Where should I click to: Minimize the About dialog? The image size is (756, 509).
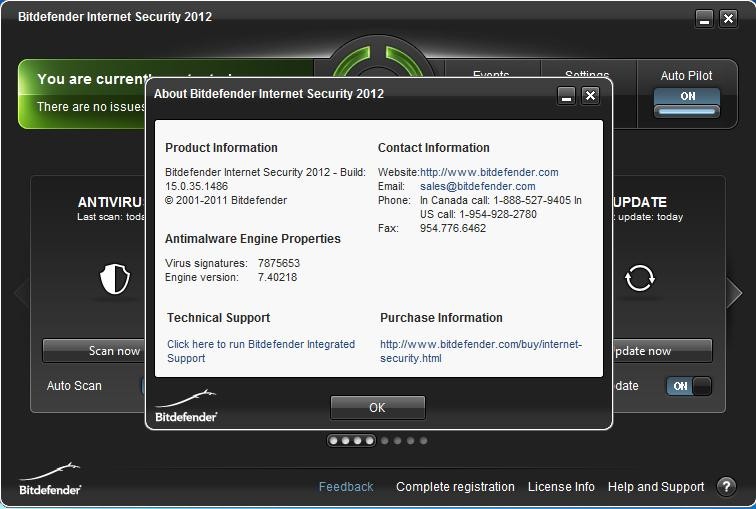coord(566,95)
